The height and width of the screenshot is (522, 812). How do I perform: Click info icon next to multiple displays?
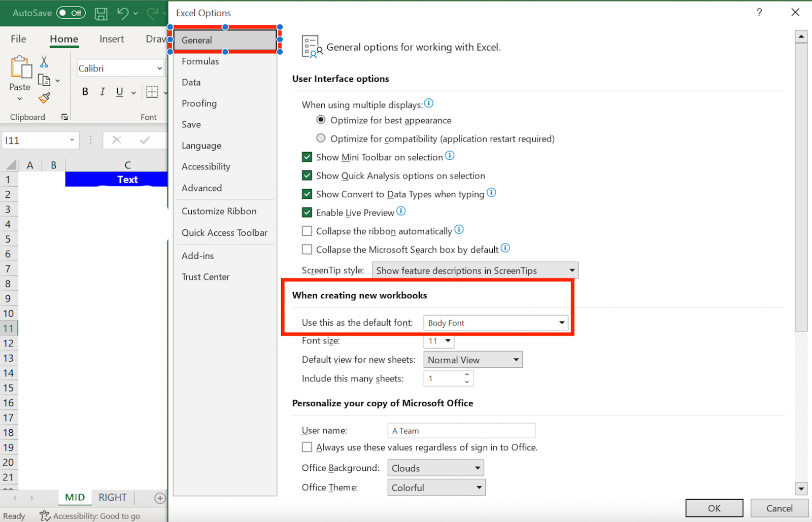click(x=429, y=103)
